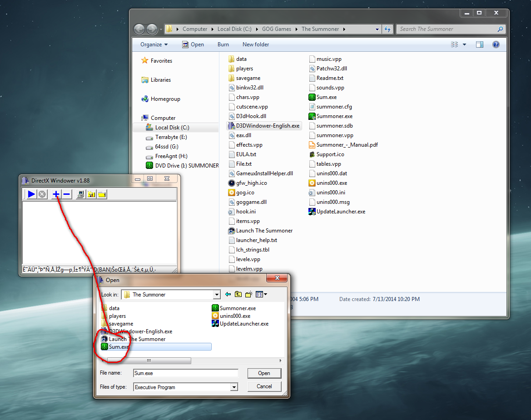Click the rightmost yellow folder icon in Windower toolbar

pos(102,194)
